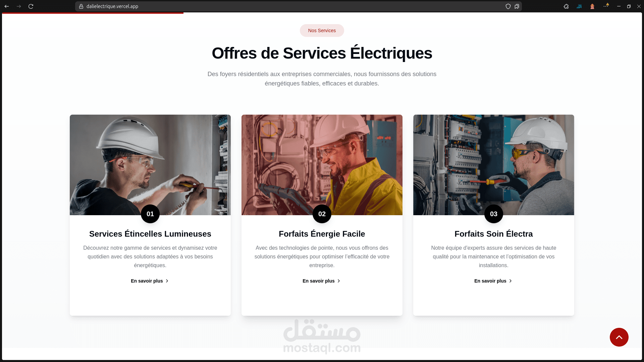Viewport: 644px width, 362px height.
Task: Click the Offres de Services Électriques title
Action: pyautogui.click(x=322, y=53)
